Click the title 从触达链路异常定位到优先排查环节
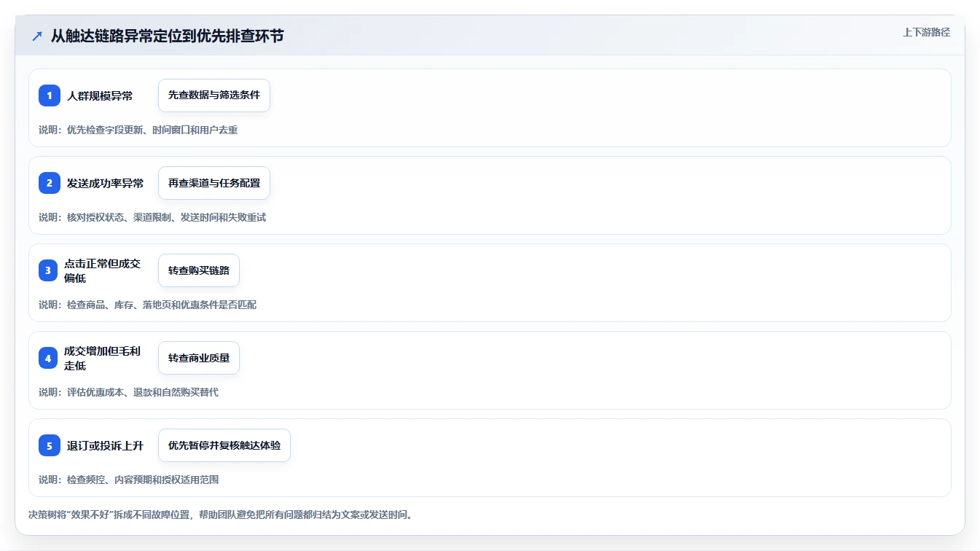 (167, 36)
